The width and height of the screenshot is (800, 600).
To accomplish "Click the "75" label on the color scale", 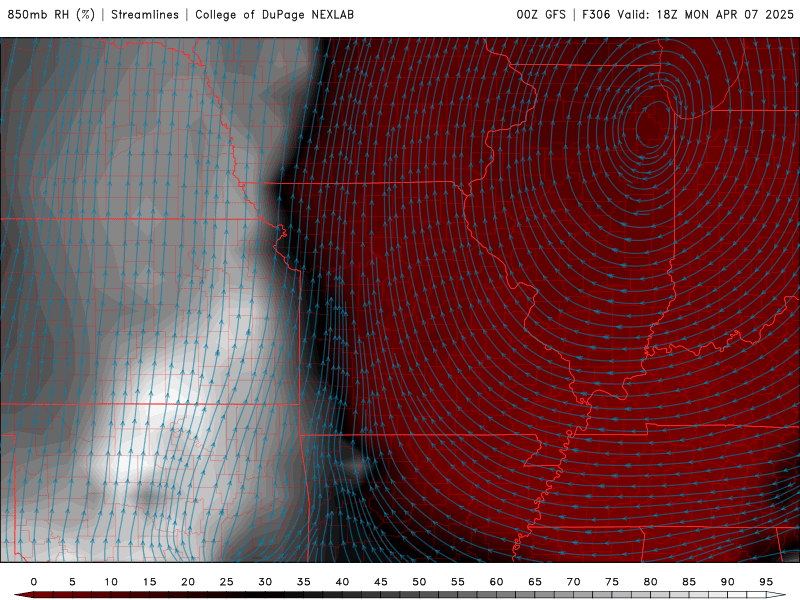I will click(x=612, y=582).
